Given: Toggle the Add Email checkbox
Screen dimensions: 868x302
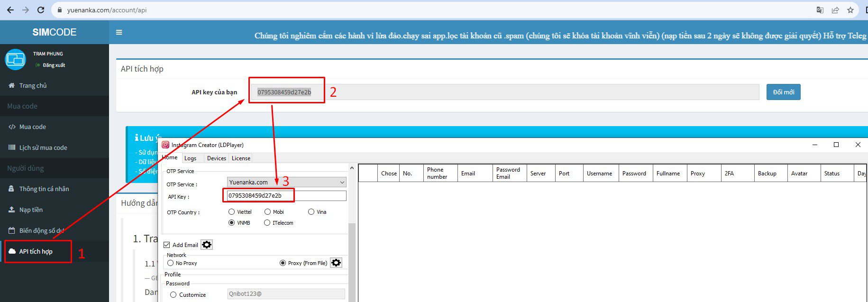Looking at the screenshot, I should [x=166, y=245].
